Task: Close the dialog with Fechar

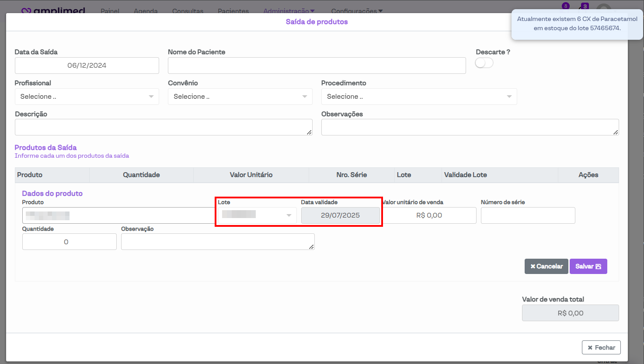Action: [601, 347]
